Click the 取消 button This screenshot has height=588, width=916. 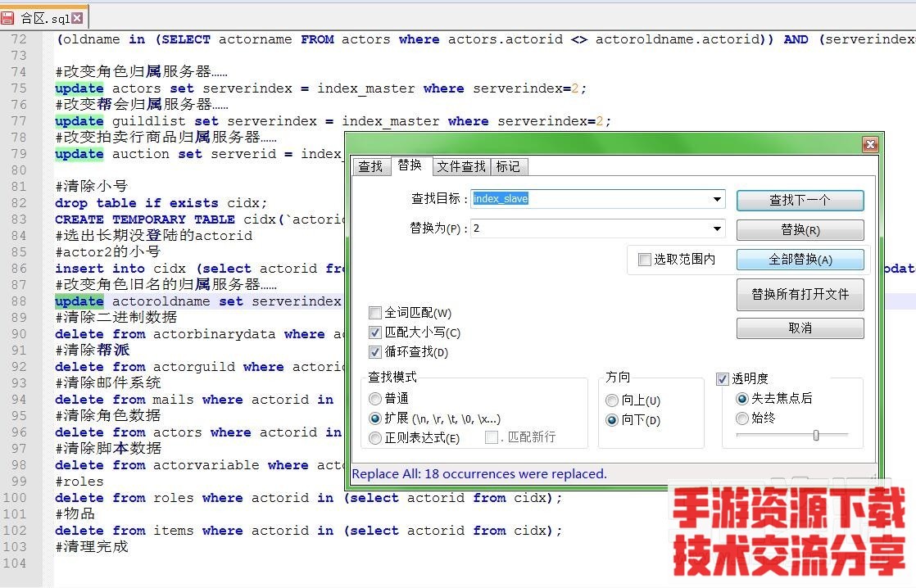(800, 328)
